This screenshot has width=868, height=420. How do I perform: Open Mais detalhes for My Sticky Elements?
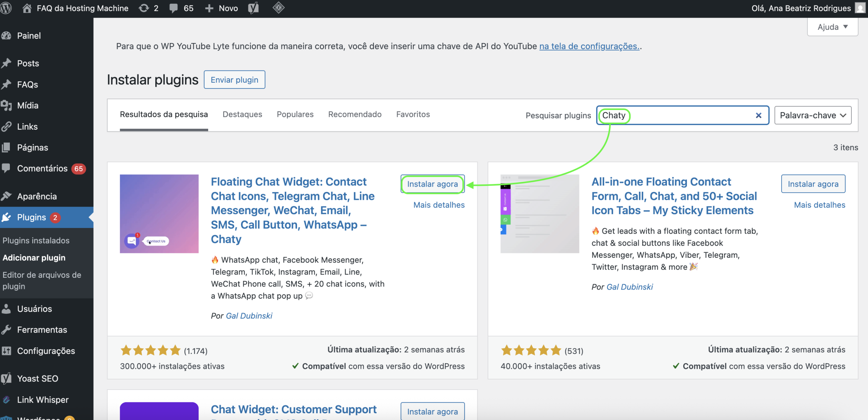pos(820,205)
